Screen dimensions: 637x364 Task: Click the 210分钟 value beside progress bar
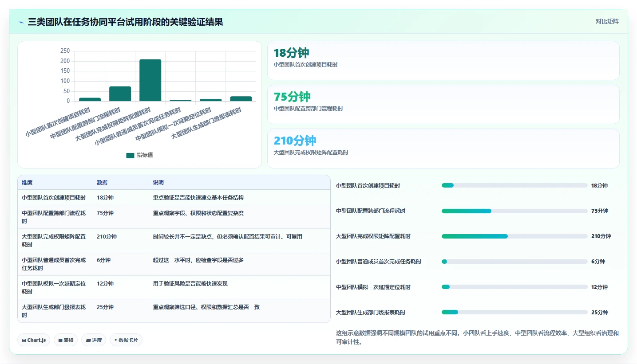[601, 236]
